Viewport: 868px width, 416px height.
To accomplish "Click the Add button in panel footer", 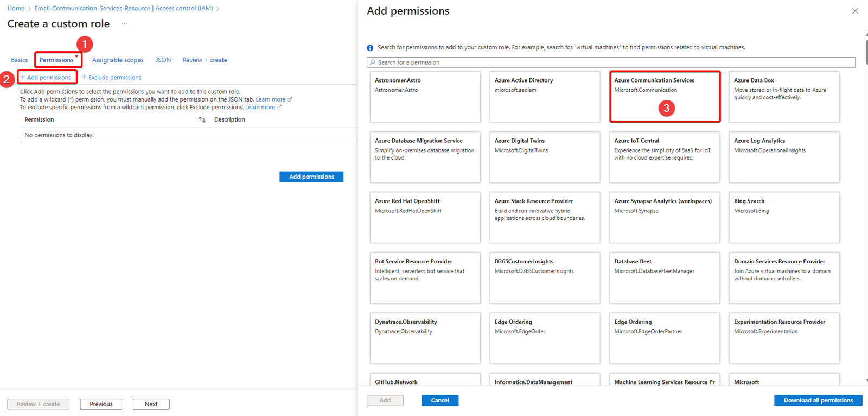I will point(385,400).
